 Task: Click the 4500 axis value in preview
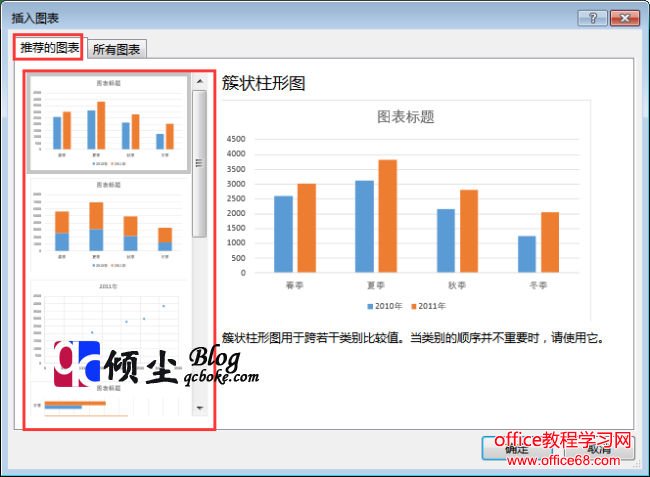236,139
